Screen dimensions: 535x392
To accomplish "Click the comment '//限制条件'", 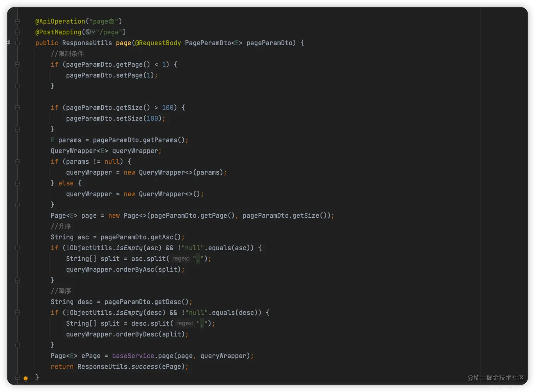I will tap(67, 54).
